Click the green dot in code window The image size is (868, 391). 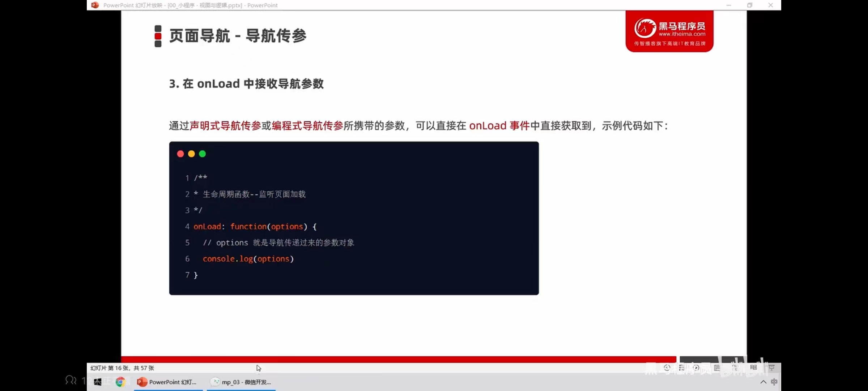(x=203, y=154)
